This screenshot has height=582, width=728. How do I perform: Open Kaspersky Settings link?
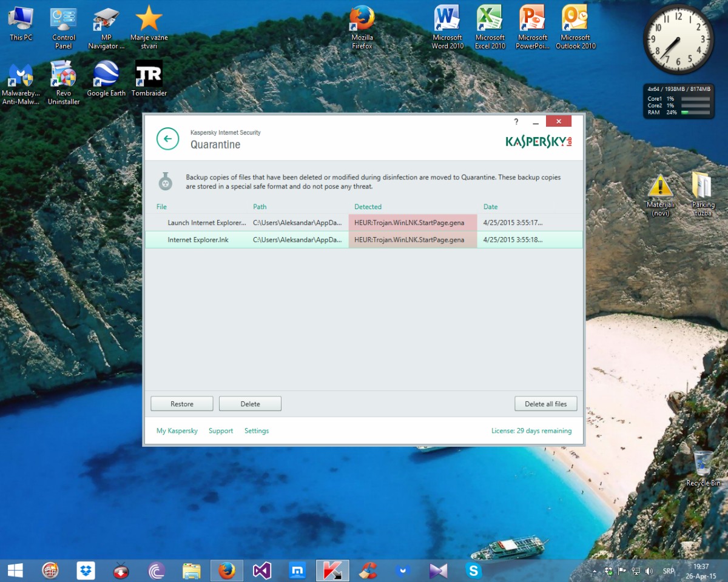pos(257,431)
